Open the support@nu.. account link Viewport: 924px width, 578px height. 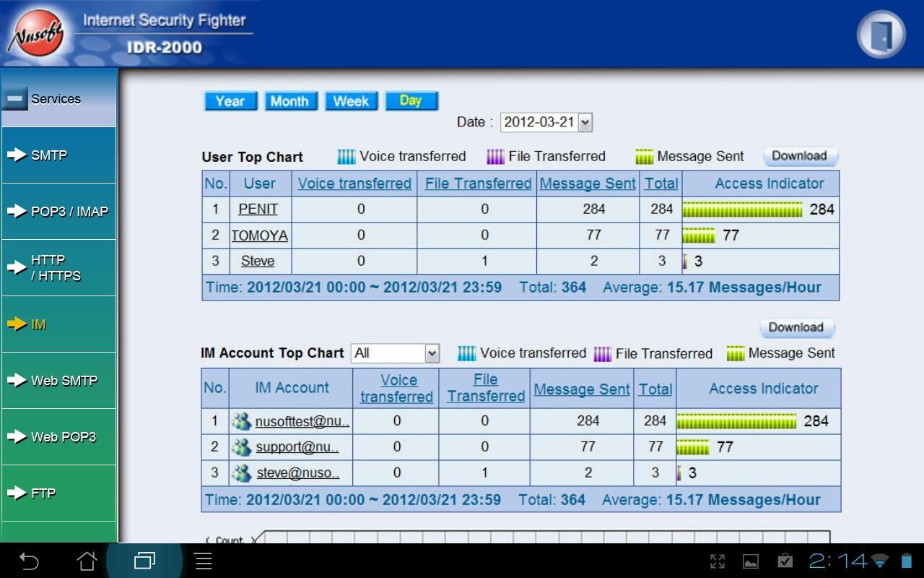[297, 447]
